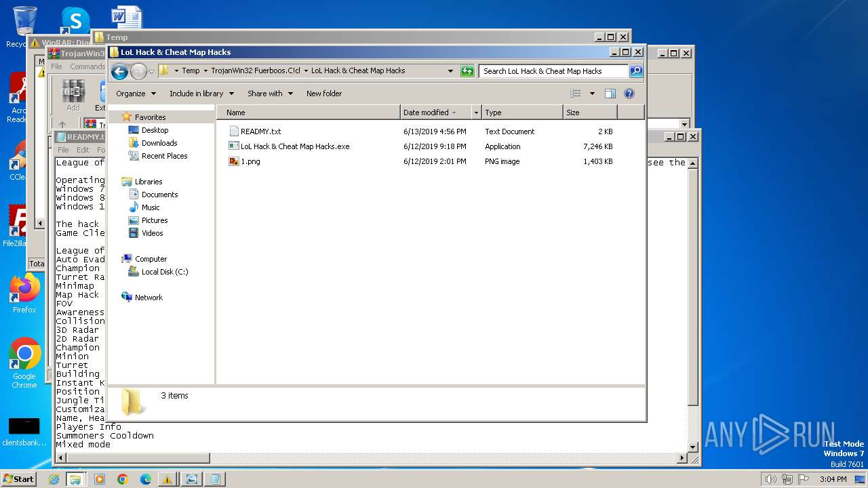Expand the Temp breadcrumb arrow

[x=205, y=70]
